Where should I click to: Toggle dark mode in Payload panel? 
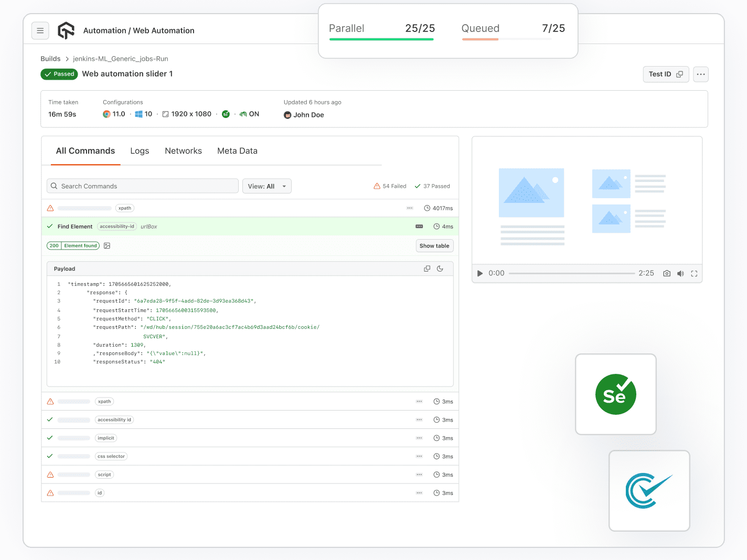(x=440, y=268)
